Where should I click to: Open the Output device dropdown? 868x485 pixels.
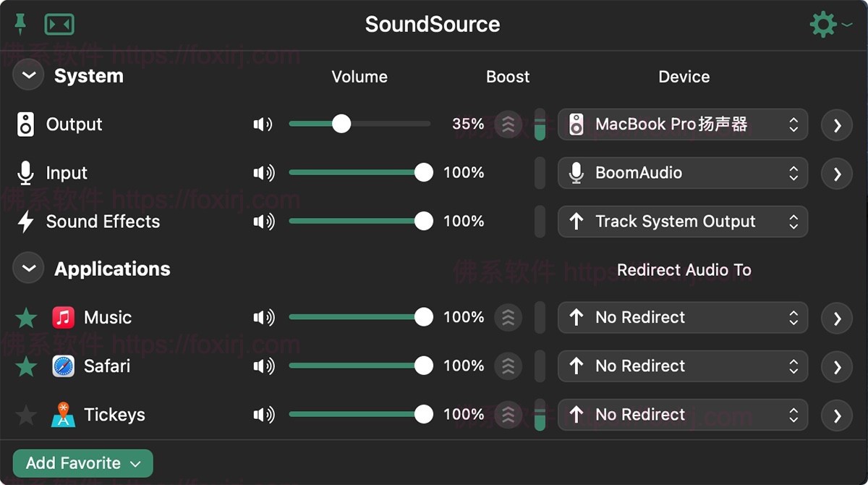tap(682, 125)
